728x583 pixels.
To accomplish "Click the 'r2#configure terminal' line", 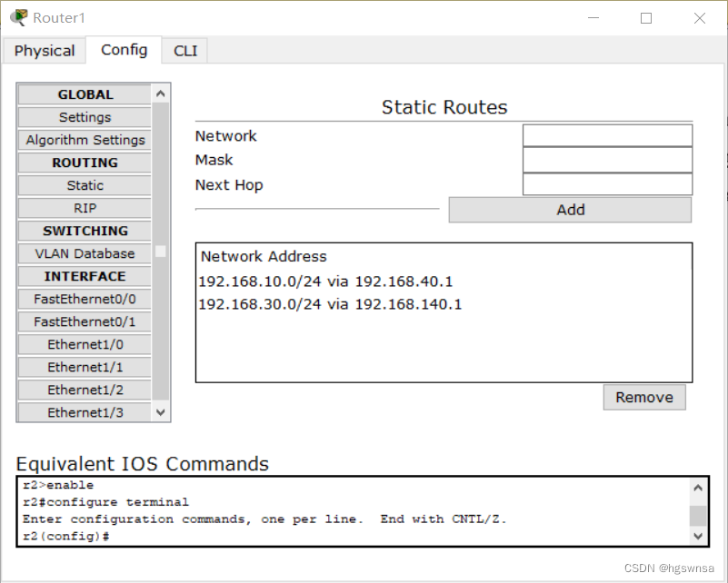I will (105, 502).
